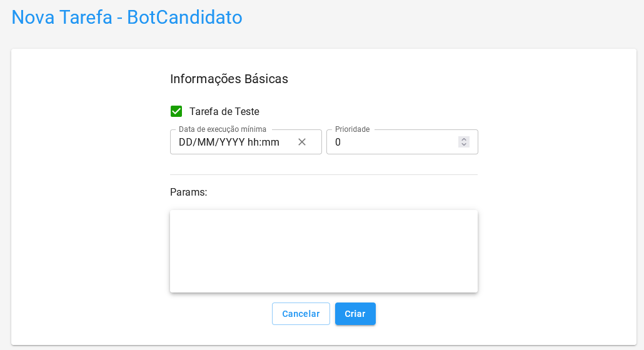Click the divider line above Params
This screenshot has width=644, height=350.
click(324, 175)
